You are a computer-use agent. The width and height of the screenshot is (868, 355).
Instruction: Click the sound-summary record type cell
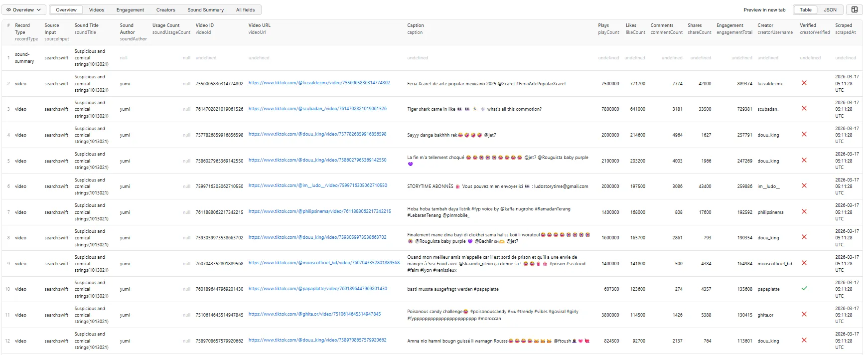click(24, 58)
